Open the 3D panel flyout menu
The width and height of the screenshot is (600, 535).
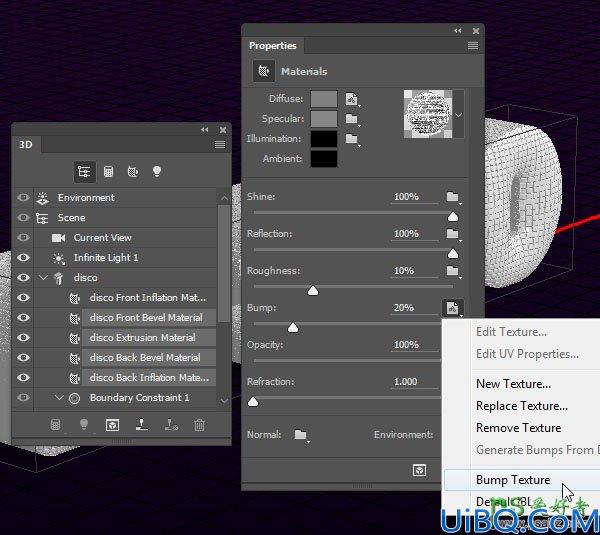[220, 144]
